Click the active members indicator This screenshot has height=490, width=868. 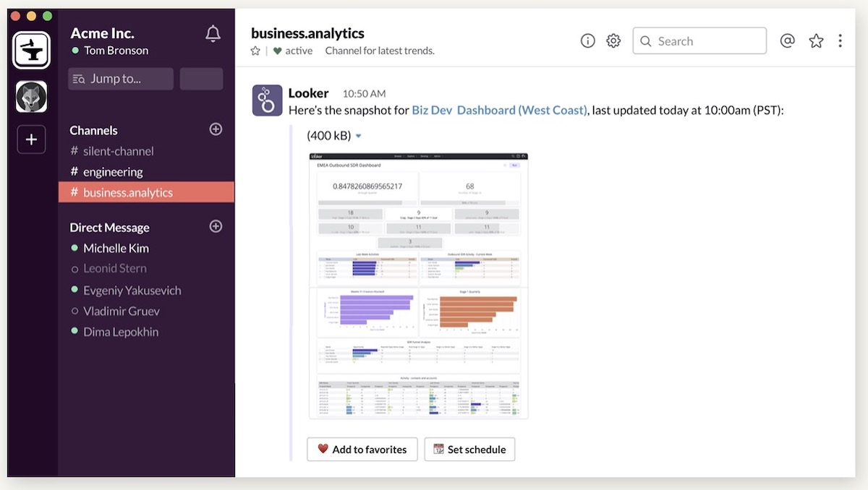point(292,51)
